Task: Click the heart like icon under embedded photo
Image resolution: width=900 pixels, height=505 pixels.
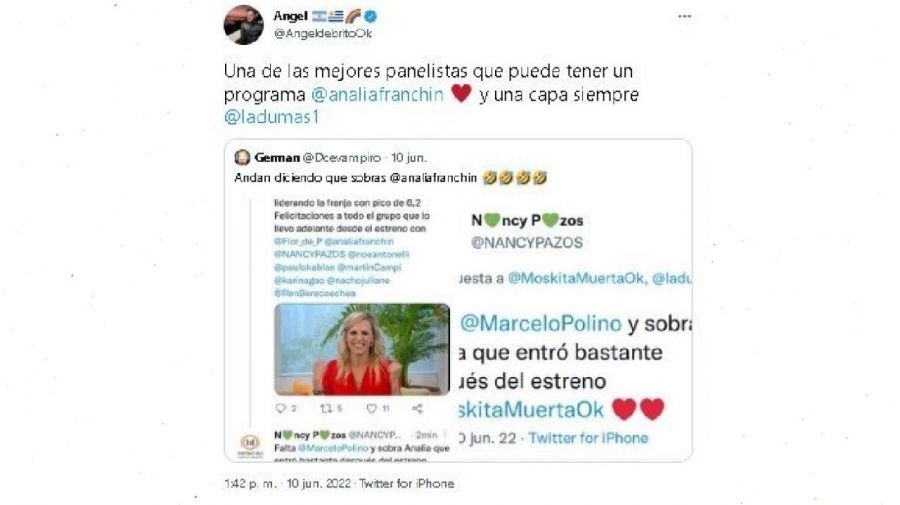Action: point(372,408)
